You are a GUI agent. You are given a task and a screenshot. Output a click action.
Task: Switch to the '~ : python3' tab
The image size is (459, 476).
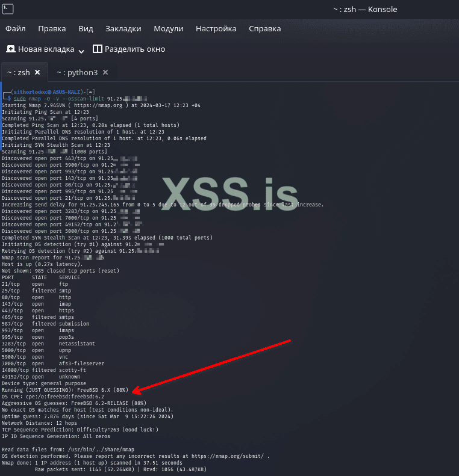[x=77, y=73]
